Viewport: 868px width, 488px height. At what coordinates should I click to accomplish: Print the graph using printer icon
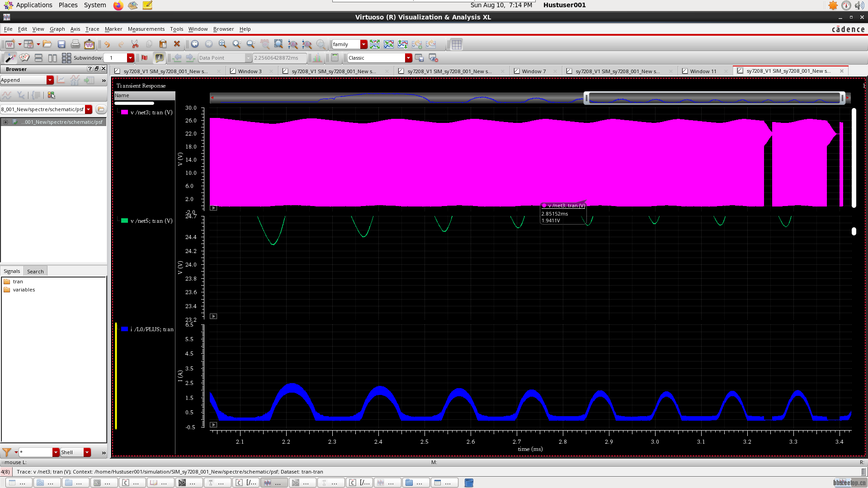[x=75, y=44]
